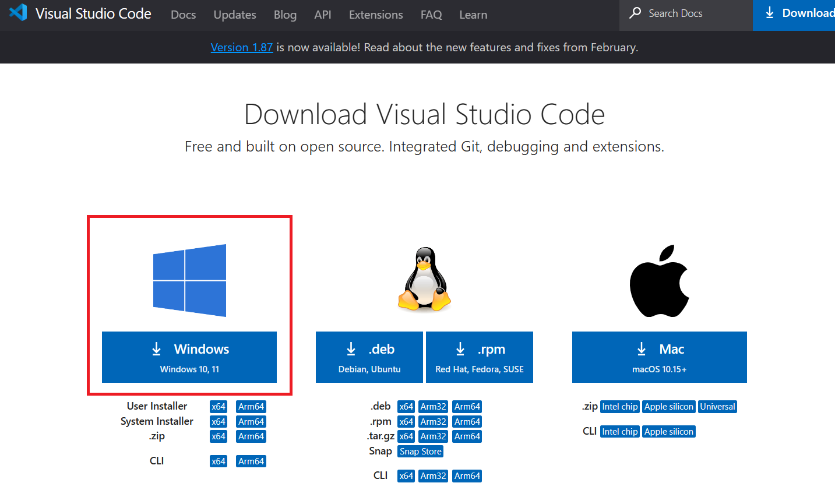Image resolution: width=835 pixels, height=504 pixels.
Task: Download the Windows 10, 11 installer
Action: [x=189, y=357]
